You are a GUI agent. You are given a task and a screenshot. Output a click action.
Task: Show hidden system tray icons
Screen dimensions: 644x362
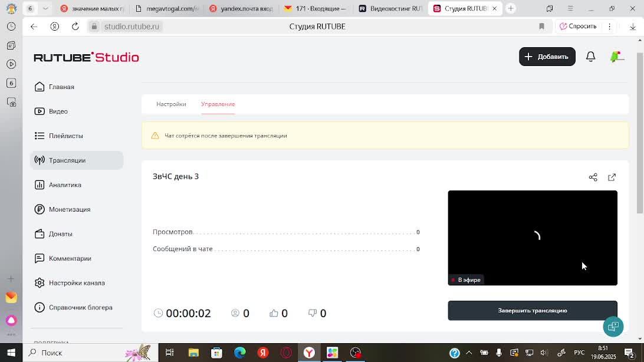point(469,353)
